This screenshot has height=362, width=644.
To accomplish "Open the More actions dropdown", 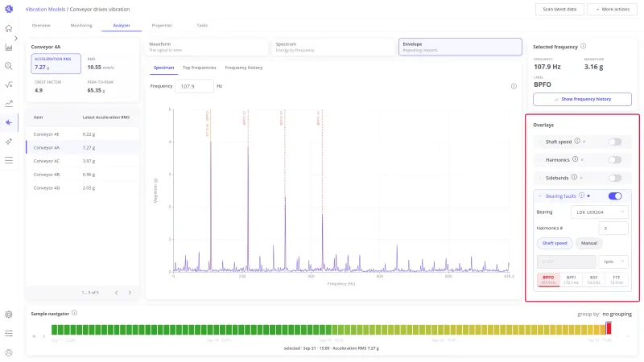I will coord(612,9).
